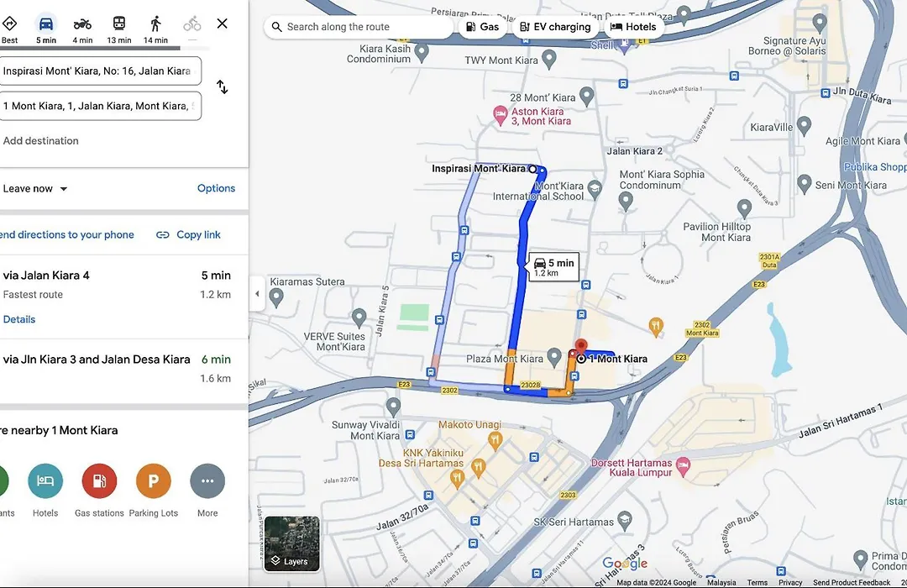Image resolution: width=907 pixels, height=588 pixels.
Task: Click the red 1 Mont Kiara destination marker
Action: coord(581,349)
